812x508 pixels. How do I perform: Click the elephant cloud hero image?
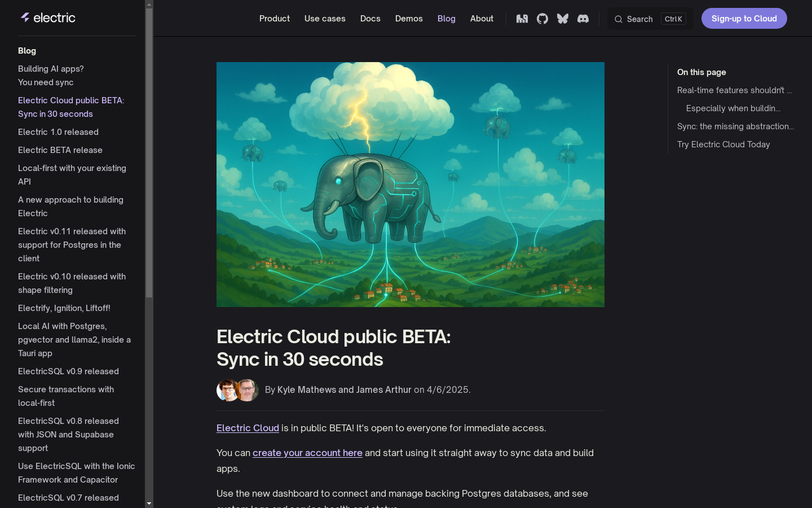411,185
